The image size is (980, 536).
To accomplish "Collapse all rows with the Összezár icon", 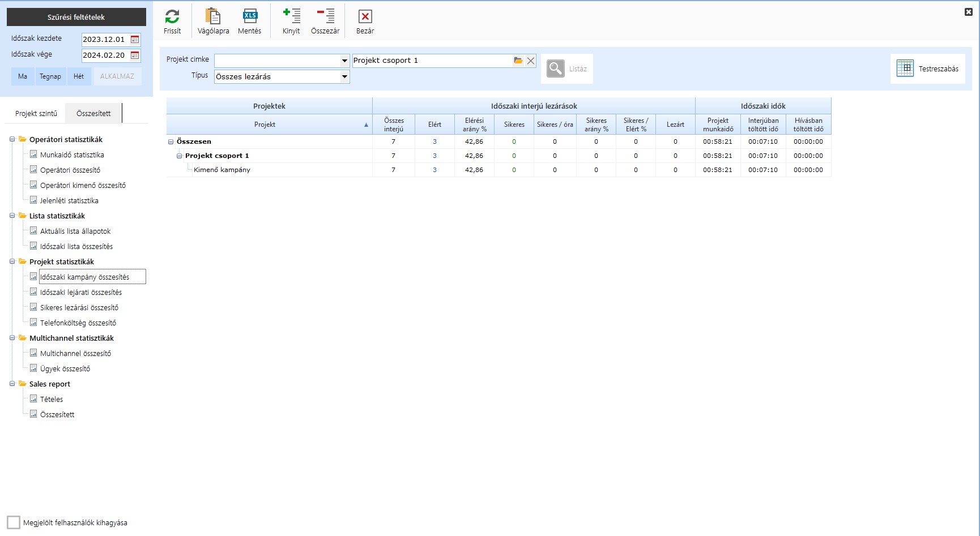I will click(325, 17).
